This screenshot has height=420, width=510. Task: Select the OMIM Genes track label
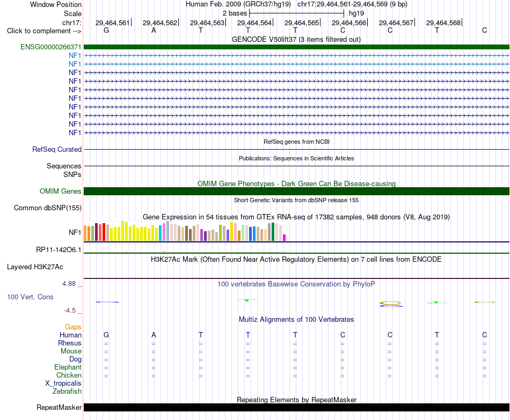click(60, 191)
